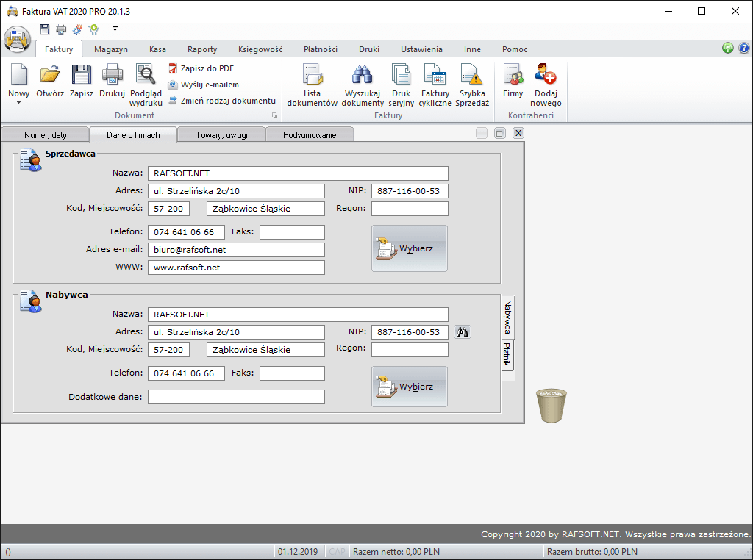Launch Druk seryjny

tap(401, 85)
